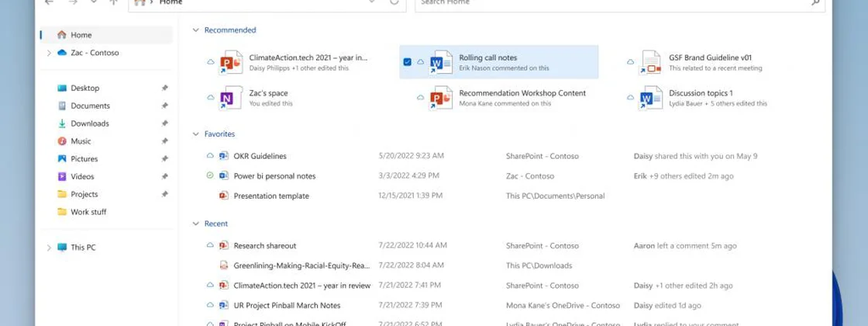
Task: Open the Work stuff folder in sidebar
Action: click(x=88, y=212)
